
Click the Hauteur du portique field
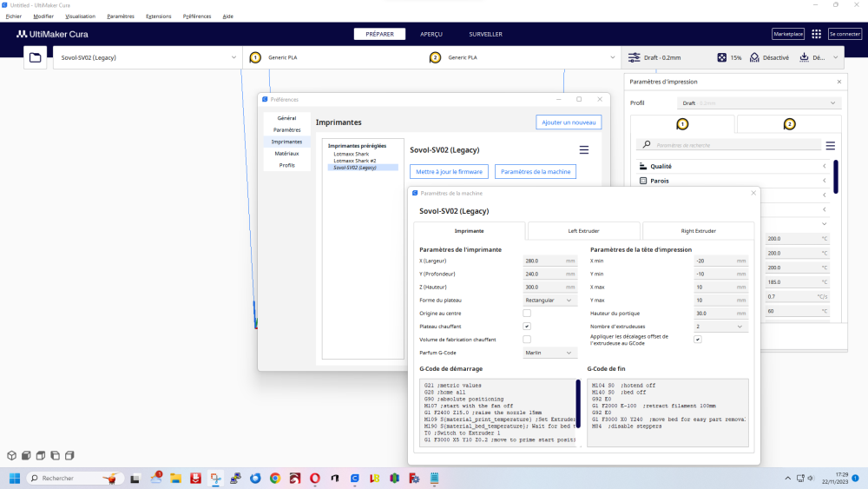[720, 314]
